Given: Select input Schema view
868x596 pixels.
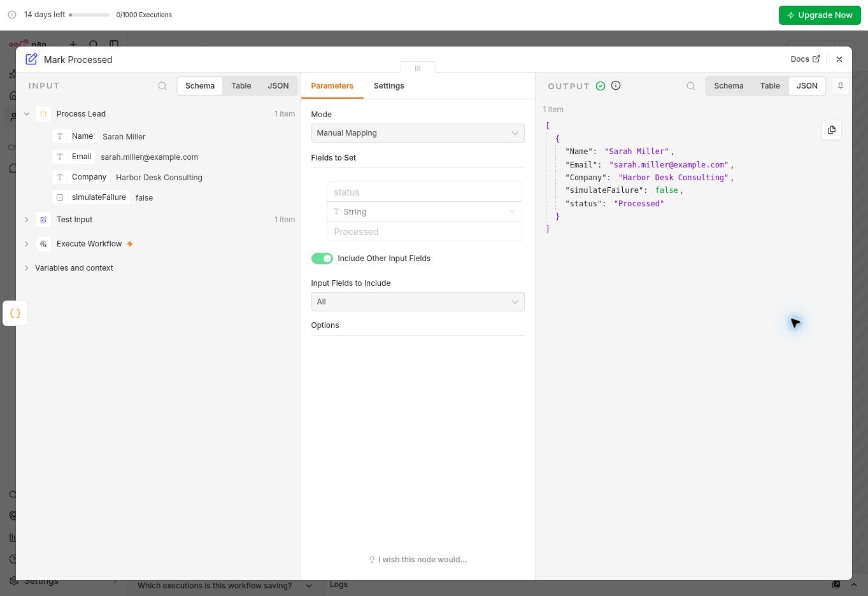Looking at the screenshot, I should [x=200, y=86].
